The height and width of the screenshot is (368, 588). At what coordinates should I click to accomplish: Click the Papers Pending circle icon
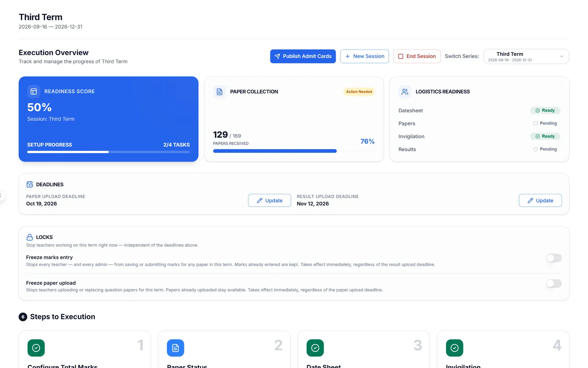click(x=535, y=123)
